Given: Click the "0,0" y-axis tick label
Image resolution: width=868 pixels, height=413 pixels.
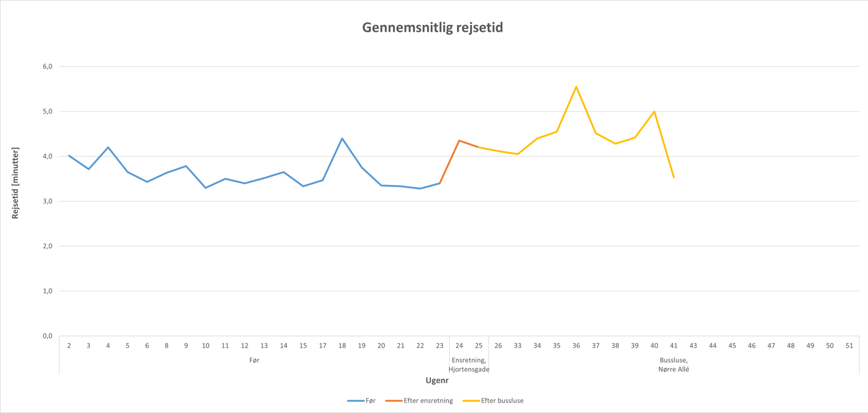Looking at the screenshot, I should coord(46,336).
